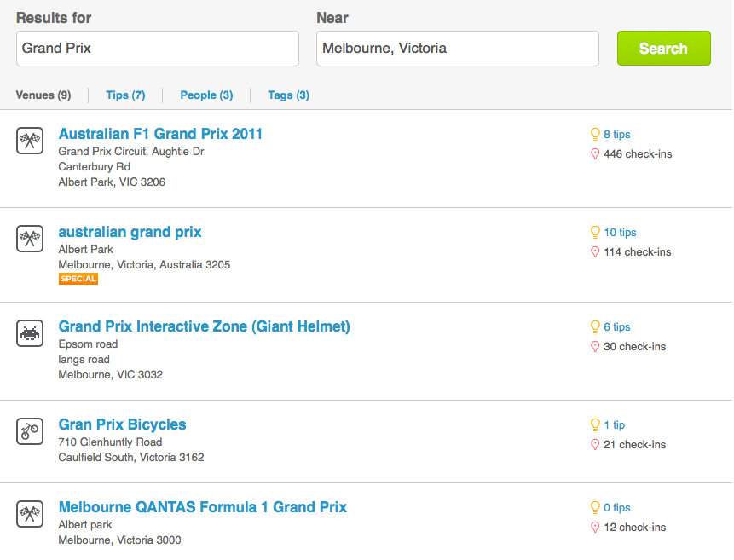View the 1 tip link
Image resolution: width=734 pixels, height=560 pixels.
[614, 425]
